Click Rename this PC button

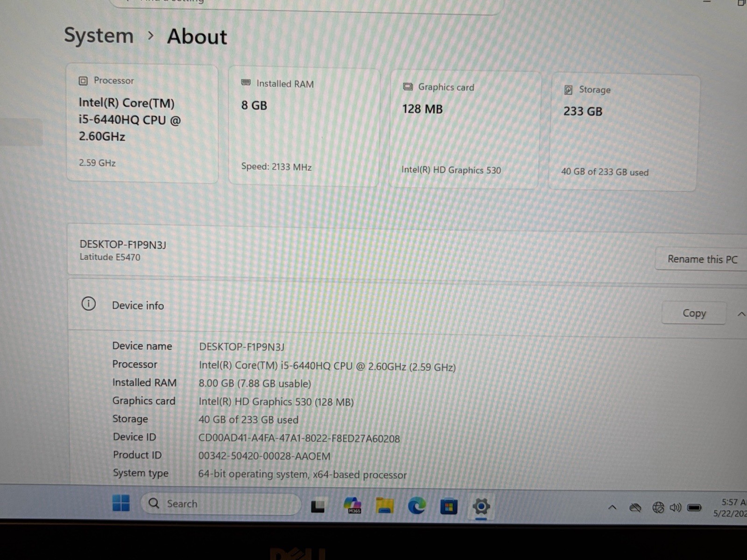[702, 259]
